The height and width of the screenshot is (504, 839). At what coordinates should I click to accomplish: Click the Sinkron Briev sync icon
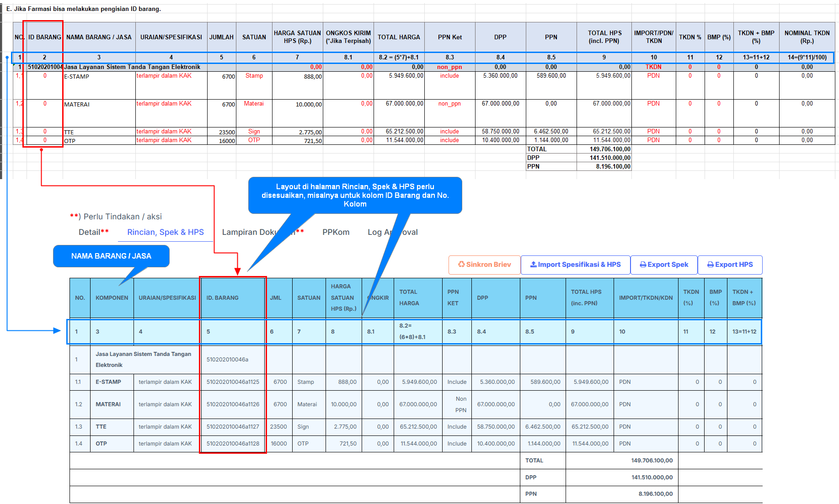[461, 265]
